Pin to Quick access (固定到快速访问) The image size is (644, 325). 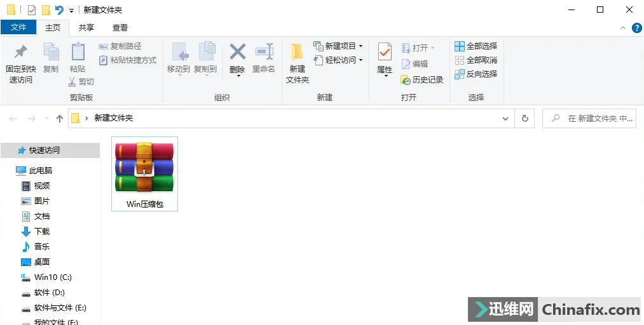[20, 64]
